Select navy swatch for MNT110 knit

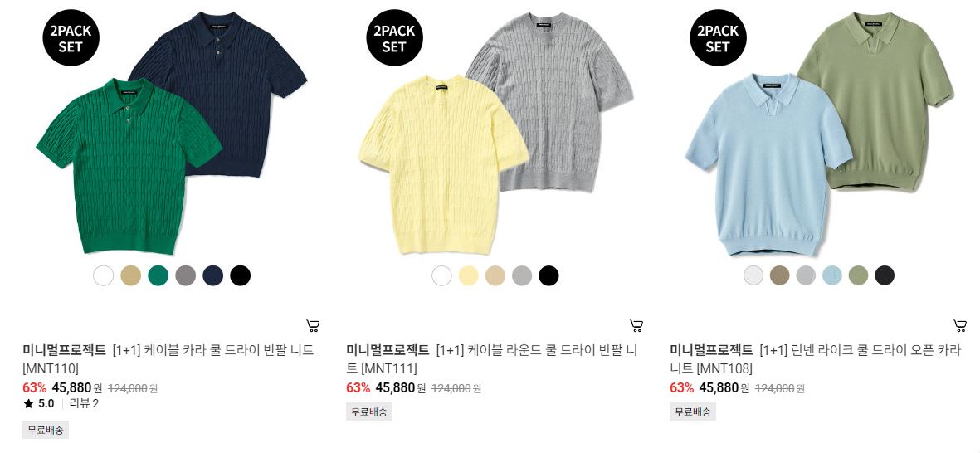coord(212,275)
